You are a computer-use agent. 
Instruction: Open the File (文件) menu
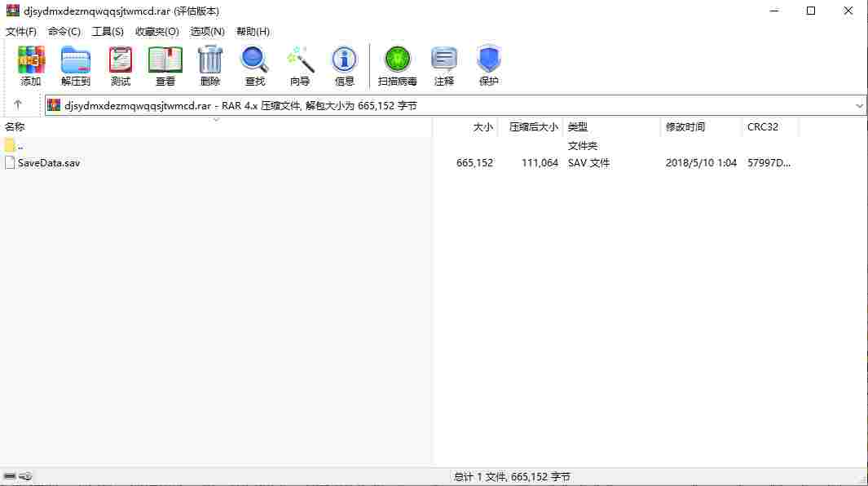point(21,32)
